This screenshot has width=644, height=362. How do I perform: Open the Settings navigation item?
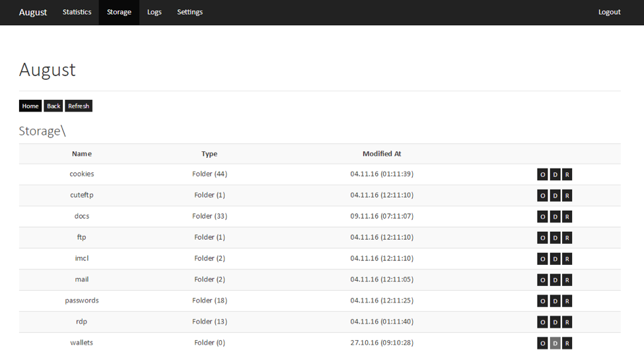pos(190,13)
